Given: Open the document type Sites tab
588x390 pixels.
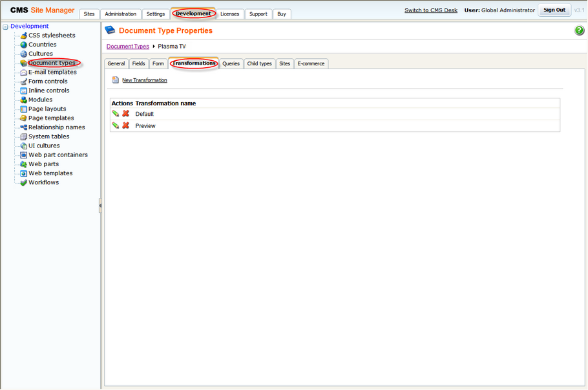Looking at the screenshot, I should click(x=284, y=64).
